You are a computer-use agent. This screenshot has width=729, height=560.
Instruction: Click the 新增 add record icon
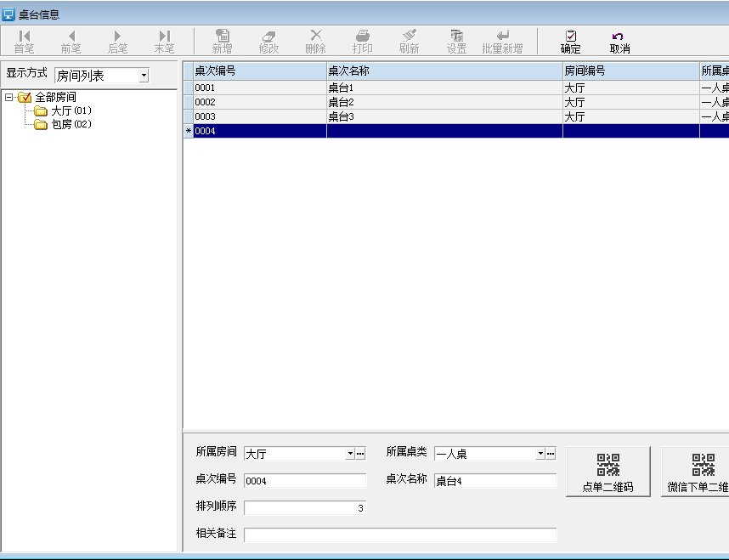222,36
